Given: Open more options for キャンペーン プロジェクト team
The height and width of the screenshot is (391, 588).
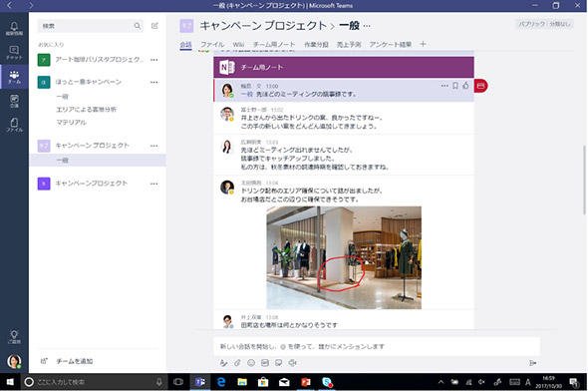Looking at the screenshot, I should (154, 146).
